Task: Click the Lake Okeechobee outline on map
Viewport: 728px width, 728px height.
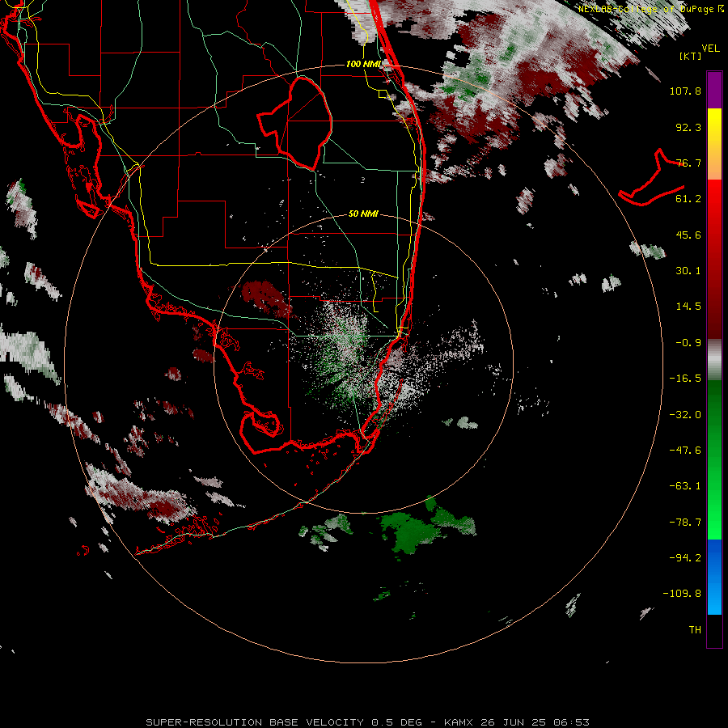Action: click(294, 123)
